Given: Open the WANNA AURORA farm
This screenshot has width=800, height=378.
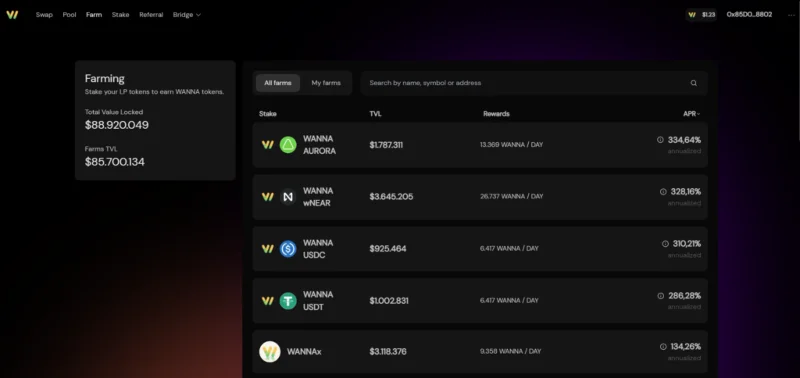Looking at the screenshot, I should 480,145.
